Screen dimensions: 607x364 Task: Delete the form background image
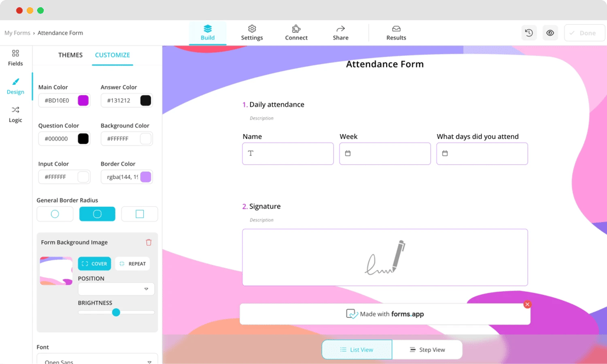click(x=149, y=242)
